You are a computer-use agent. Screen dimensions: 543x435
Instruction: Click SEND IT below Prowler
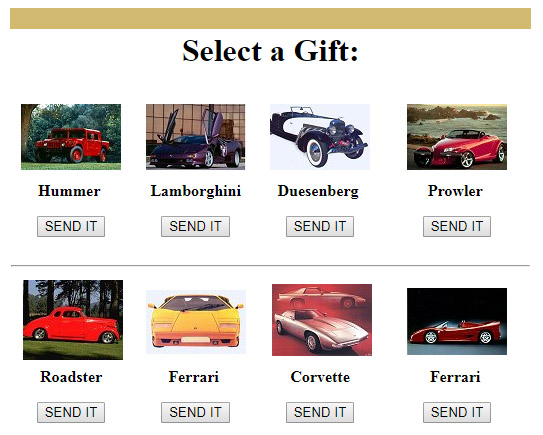coord(457,227)
